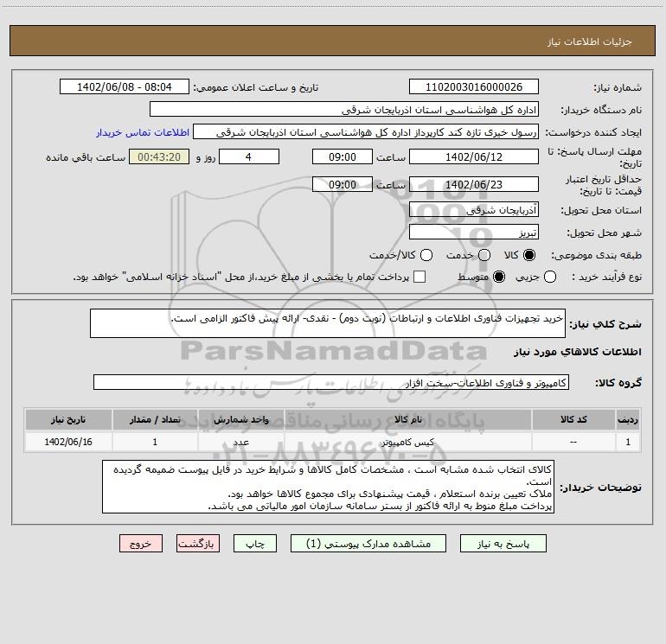
Task: Click the واحد شمارش column header
Action: pos(240,419)
